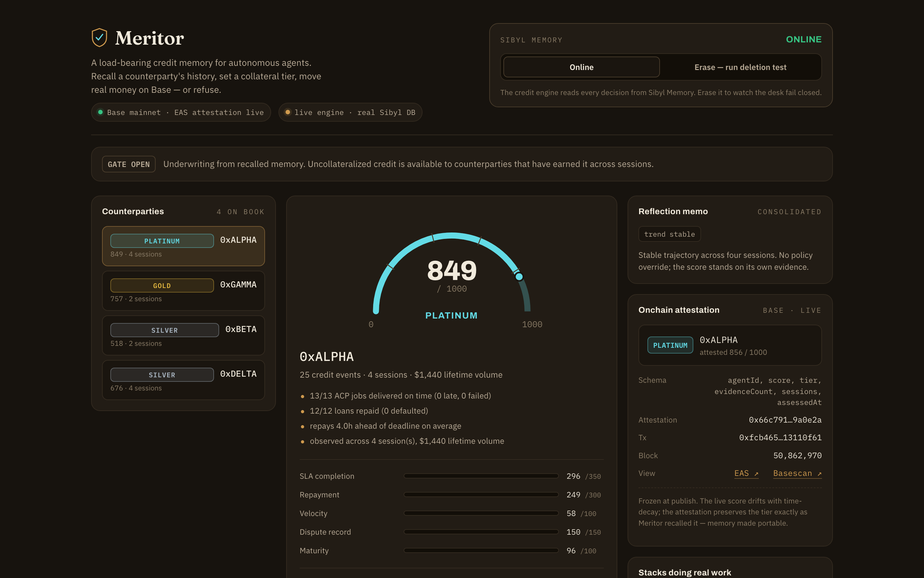Click block number 50,862,970
The width and height of the screenshot is (924, 578).
(797, 455)
